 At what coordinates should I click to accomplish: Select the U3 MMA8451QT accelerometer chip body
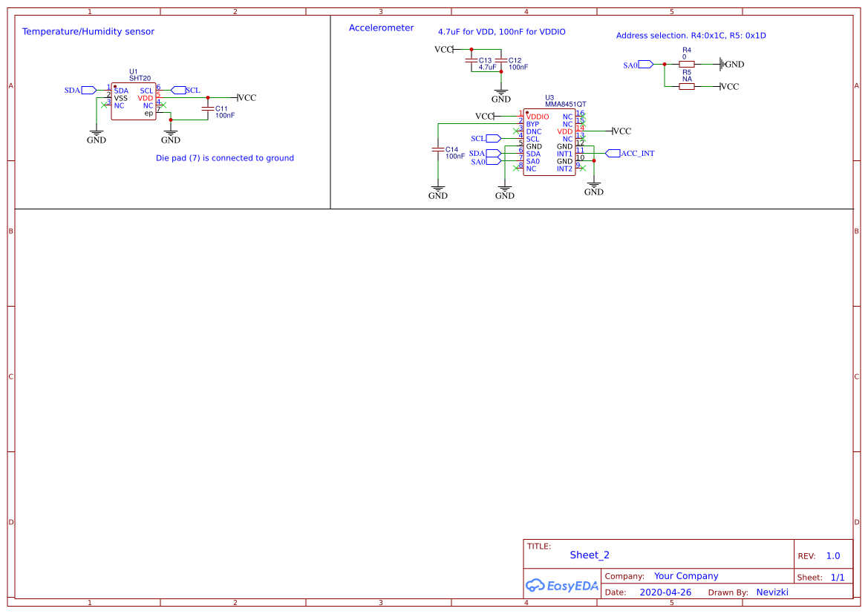pyautogui.click(x=549, y=143)
